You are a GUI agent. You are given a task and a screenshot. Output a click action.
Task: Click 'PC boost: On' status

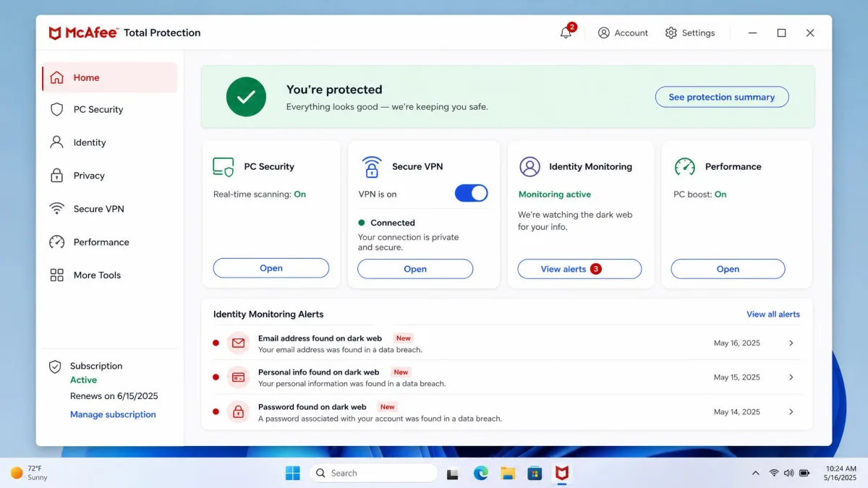[x=700, y=194]
